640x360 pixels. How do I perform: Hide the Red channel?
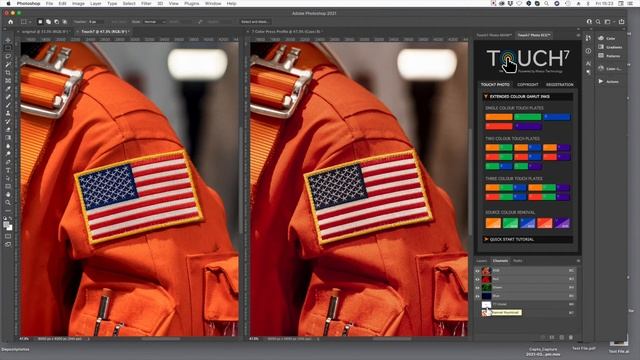pos(477,279)
